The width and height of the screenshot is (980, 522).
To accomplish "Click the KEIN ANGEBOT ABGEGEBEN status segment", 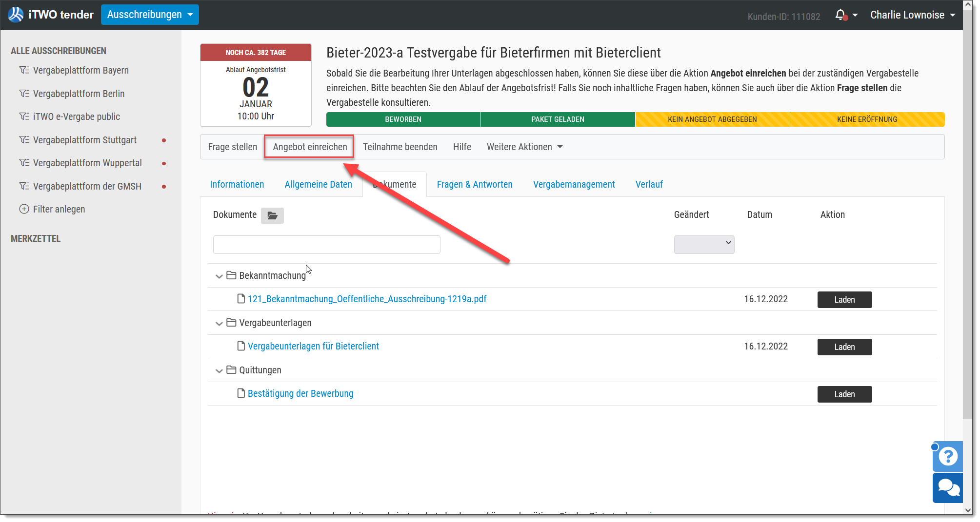I will click(712, 119).
